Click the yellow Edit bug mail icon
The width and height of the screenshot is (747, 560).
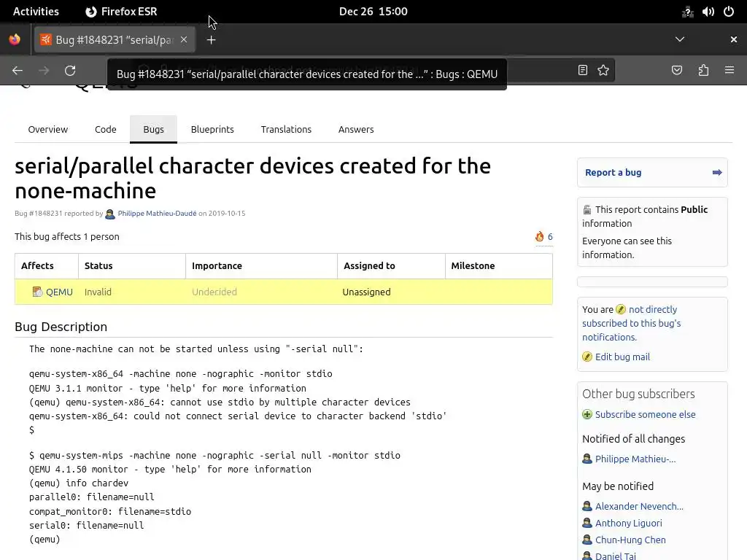587,357
